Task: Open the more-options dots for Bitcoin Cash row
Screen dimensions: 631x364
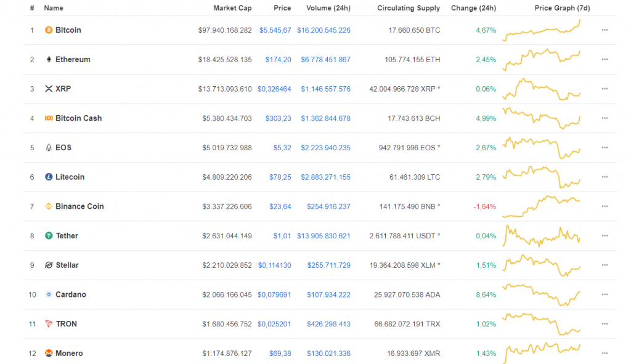Action: [605, 118]
